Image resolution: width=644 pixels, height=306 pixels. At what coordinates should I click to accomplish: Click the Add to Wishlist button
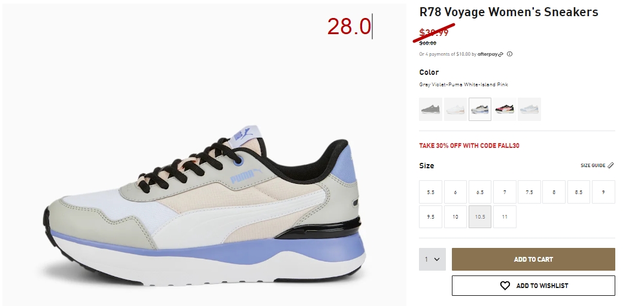[x=533, y=286]
